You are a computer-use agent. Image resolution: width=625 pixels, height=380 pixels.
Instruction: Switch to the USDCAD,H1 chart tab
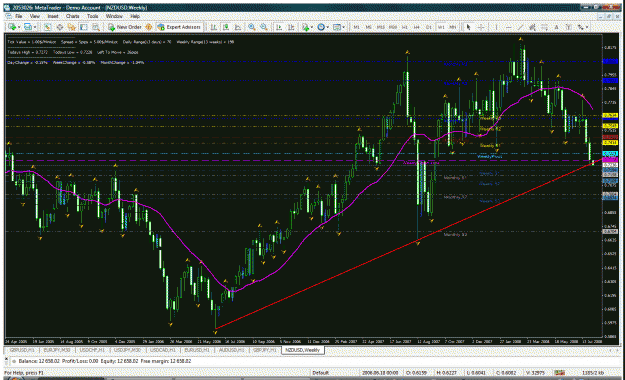[x=162, y=350]
